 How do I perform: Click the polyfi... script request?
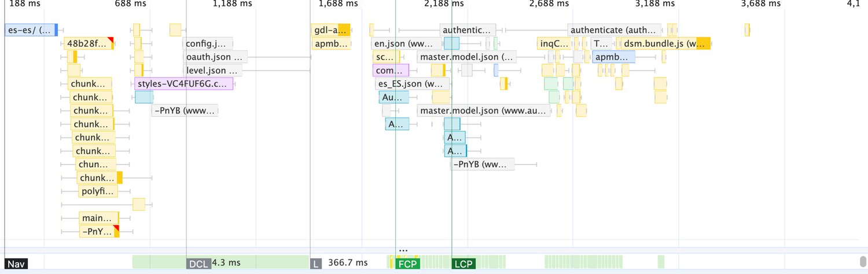[x=98, y=191]
